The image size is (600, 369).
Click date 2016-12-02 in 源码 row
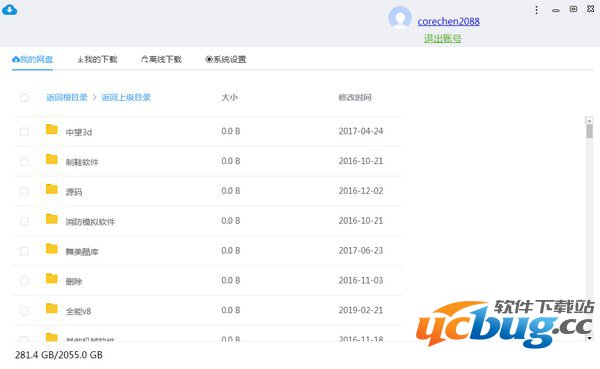(x=361, y=191)
